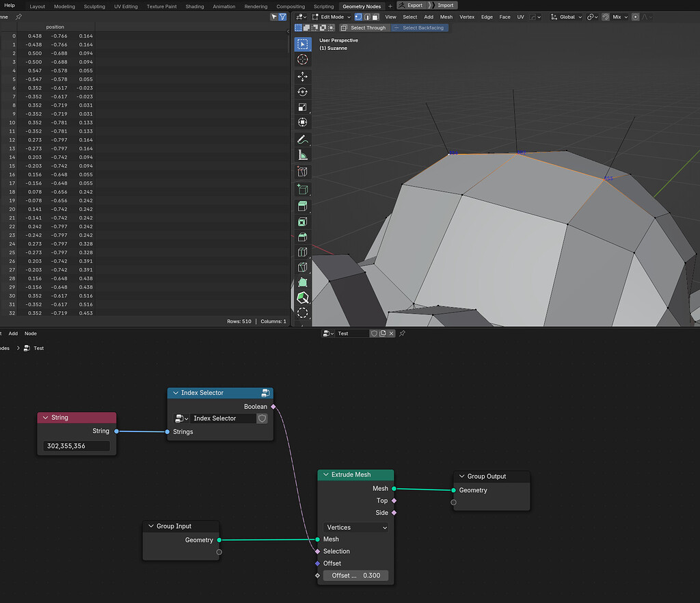The image size is (700, 603).
Task: Select the Select Box tool
Action: [x=303, y=44]
